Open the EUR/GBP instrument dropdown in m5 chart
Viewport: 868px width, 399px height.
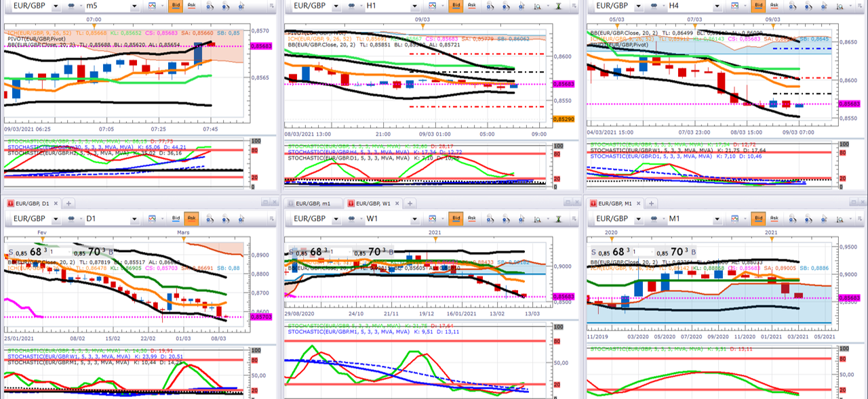(x=56, y=6)
